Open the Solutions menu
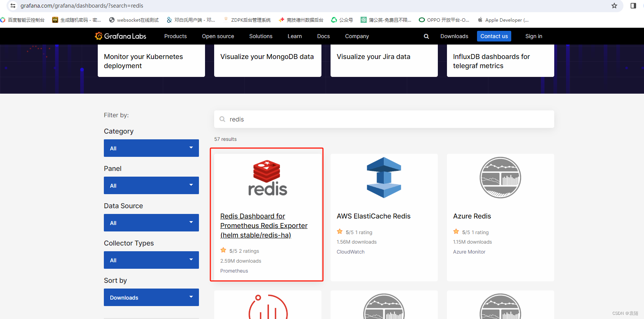Screen dimensions: 644x319 [x=261, y=36]
